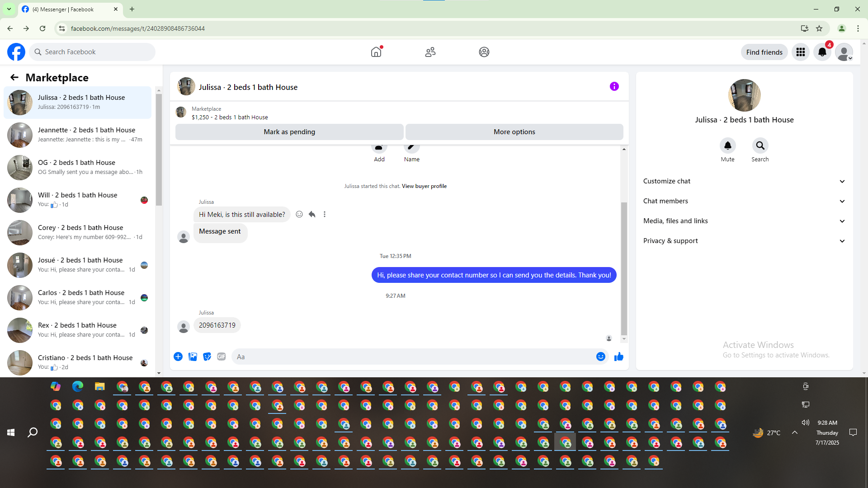This screenshot has height=488, width=868.
Task: Open Cristiano conversation in chat list
Action: click(x=78, y=362)
